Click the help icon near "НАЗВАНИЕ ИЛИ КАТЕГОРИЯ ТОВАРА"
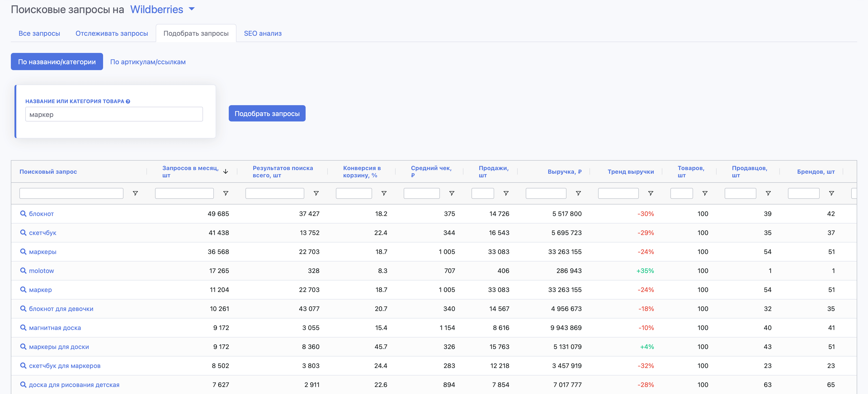Image resolution: width=868 pixels, height=394 pixels. [128, 101]
